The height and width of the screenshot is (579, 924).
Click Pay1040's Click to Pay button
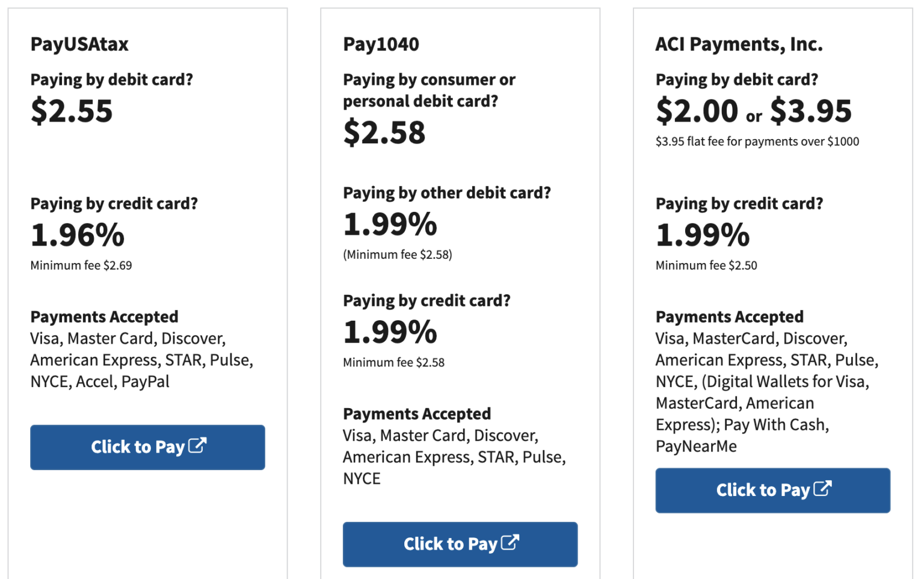pyautogui.click(x=460, y=543)
